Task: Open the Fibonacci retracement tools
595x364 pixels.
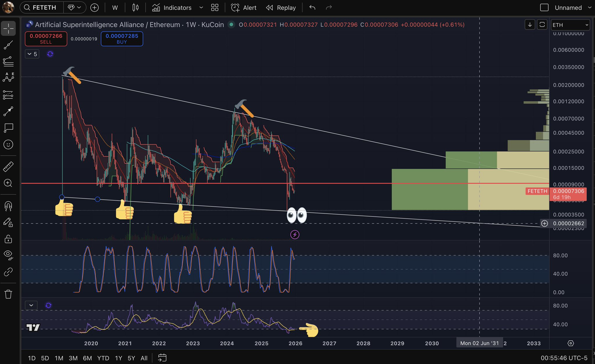Action: 8,61
